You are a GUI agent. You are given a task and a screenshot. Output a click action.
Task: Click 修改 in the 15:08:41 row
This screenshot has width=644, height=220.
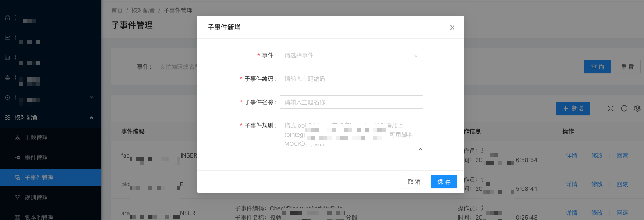[x=597, y=184]
